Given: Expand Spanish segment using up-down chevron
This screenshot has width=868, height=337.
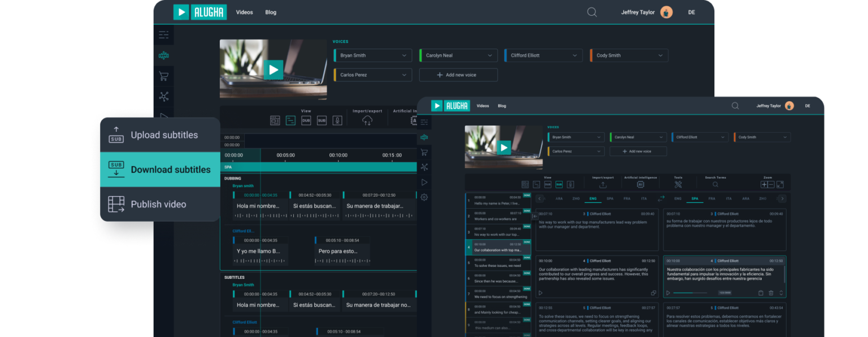Looking at the screenshot, I should pos(781,293).
